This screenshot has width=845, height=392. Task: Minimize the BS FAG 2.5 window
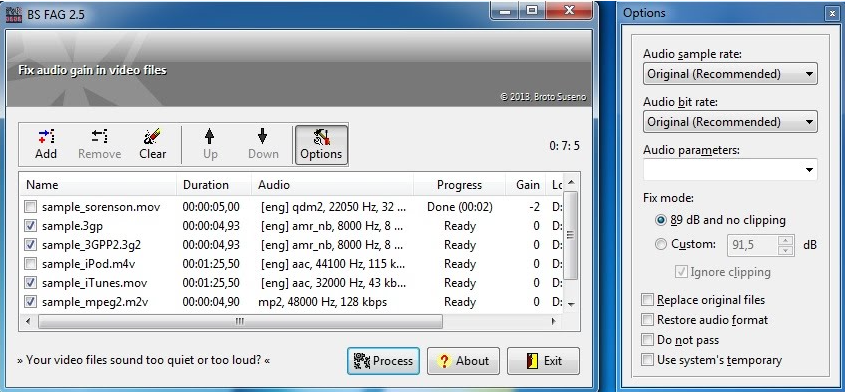pos(505,10)
